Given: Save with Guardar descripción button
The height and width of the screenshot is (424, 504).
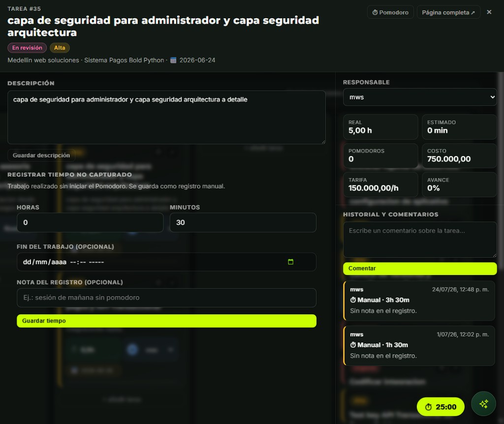Looking at the screenshot, I should [x=41, y=155].
